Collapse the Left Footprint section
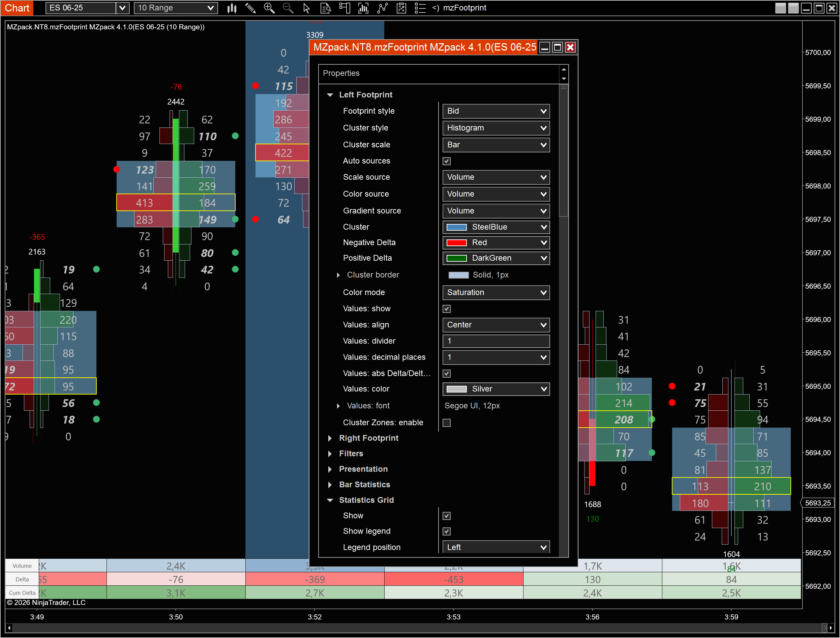840x638 pixels. point(330,95)
